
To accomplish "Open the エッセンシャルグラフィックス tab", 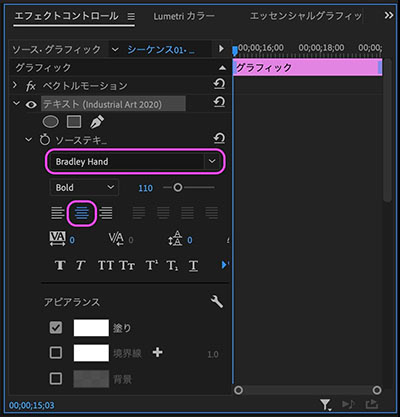I will [x=305, y=16].
